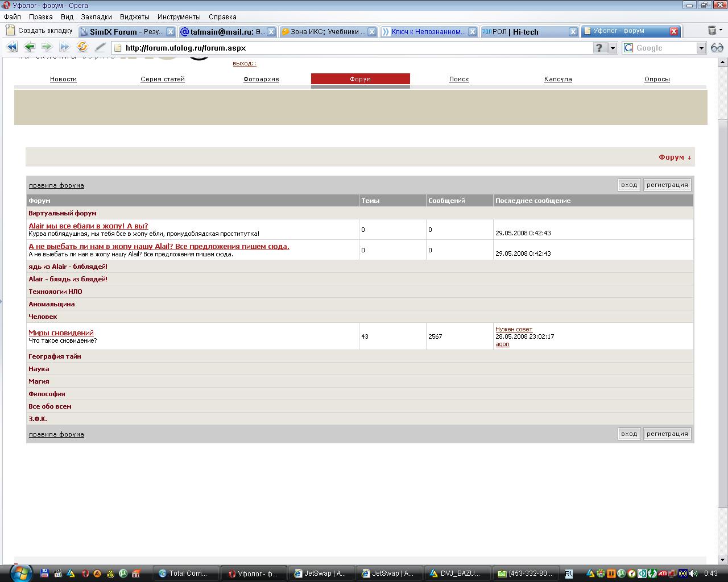This screenshot has width=728, height=582.
Task: Open the Закладки menu
Action: tap(96, 17)
